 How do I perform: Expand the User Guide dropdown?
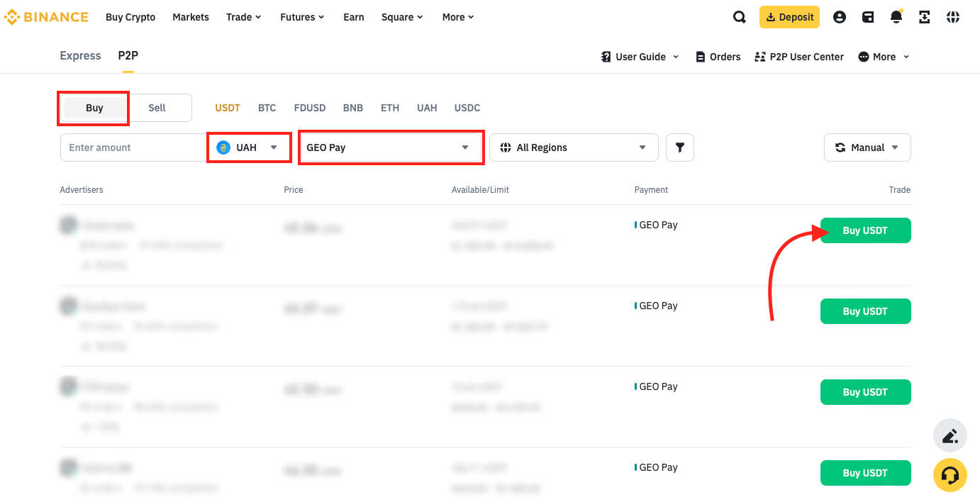tap(640, 57)
